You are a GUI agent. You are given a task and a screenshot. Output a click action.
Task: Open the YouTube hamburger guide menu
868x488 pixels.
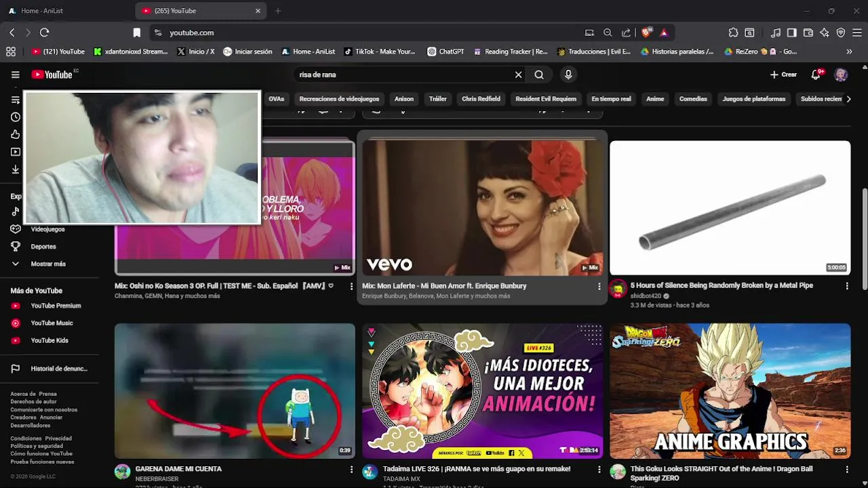[x=15, y=75]
